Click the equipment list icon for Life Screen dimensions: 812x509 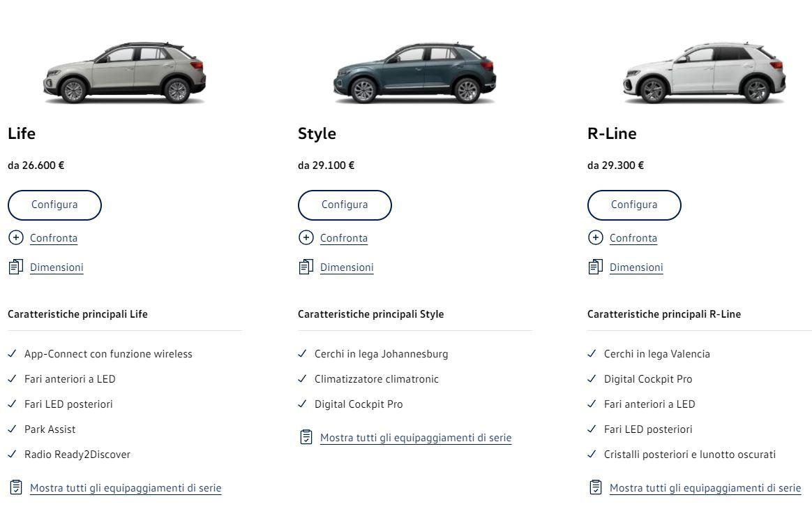coord(16,487)
